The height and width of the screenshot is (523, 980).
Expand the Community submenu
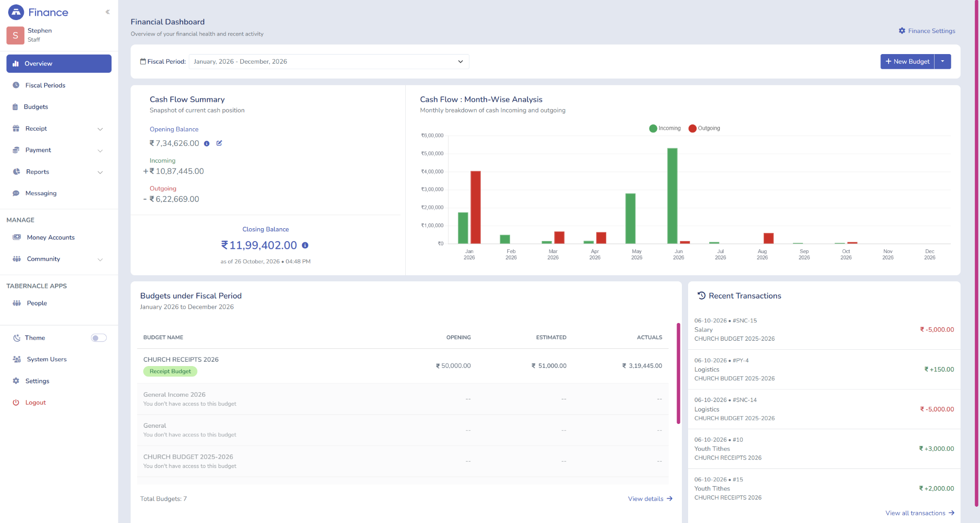(100, 259)
